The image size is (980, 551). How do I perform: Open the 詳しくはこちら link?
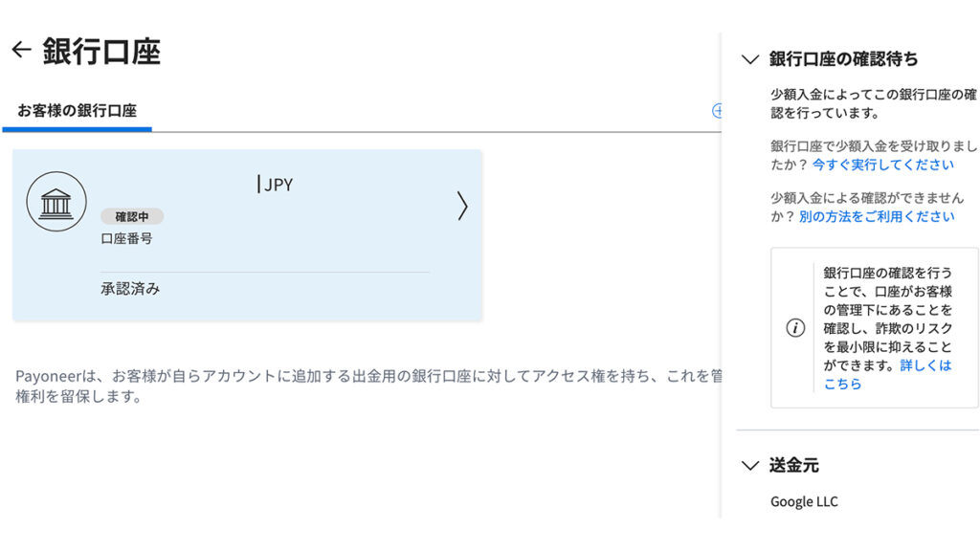point(887,374)
